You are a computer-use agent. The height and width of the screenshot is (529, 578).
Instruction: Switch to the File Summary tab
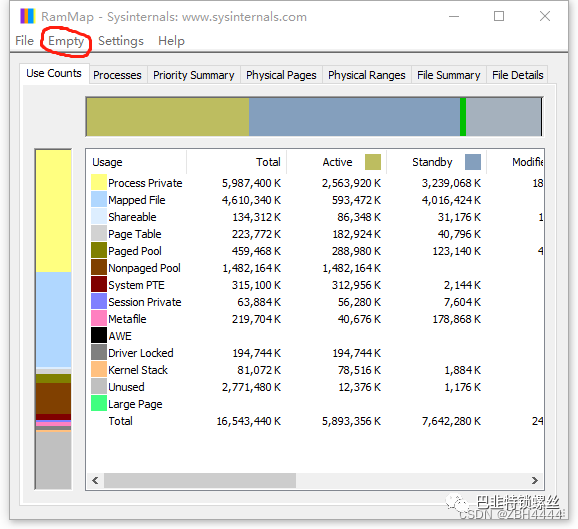click(x=449, y=75)
